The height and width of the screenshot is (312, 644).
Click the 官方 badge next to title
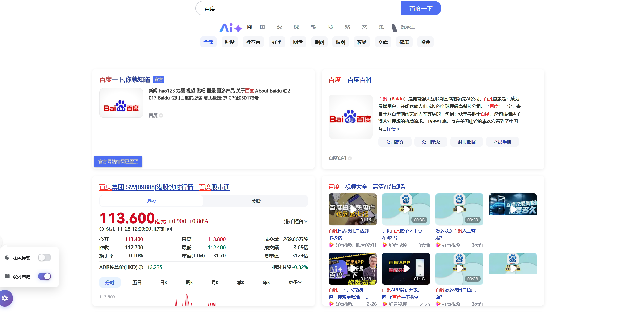point(159,80)
